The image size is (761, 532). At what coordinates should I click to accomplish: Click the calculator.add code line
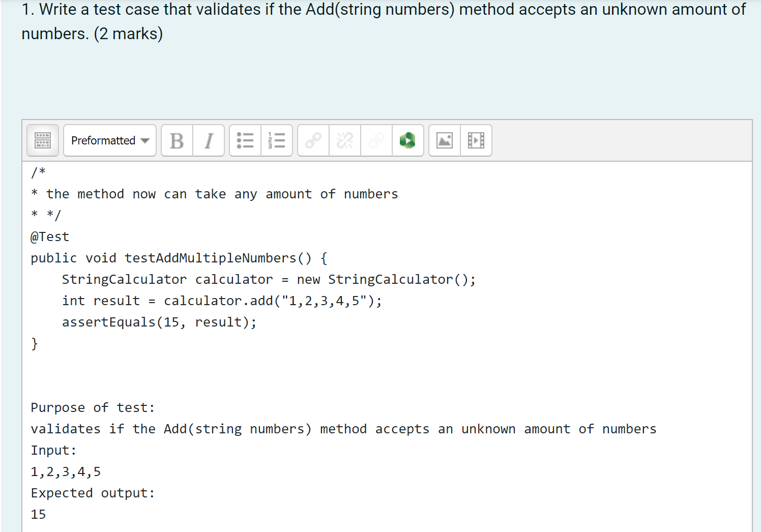(x=222, y=301)
